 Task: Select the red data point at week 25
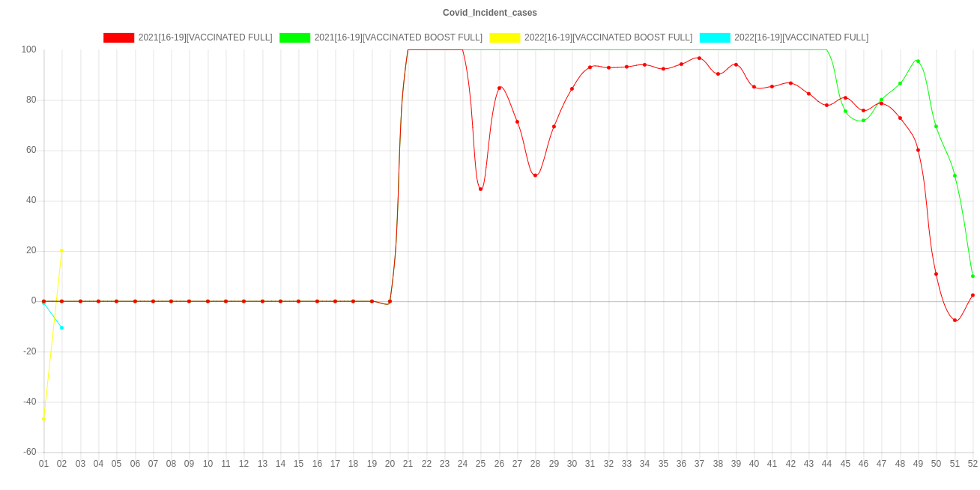click(x=480, y=189)
